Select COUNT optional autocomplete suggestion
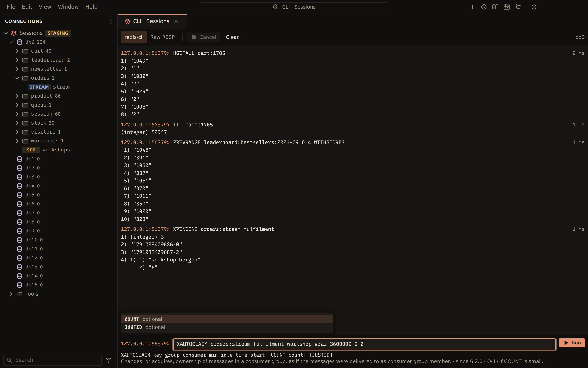Screen dimensions: 588x368 pos(227,319)
